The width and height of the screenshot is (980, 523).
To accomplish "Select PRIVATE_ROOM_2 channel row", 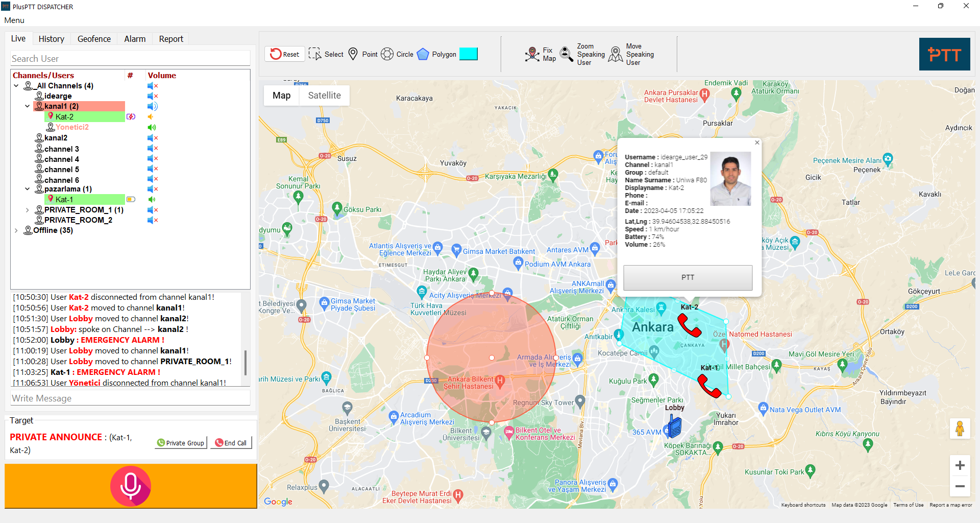I will click(x=78, y=220).
